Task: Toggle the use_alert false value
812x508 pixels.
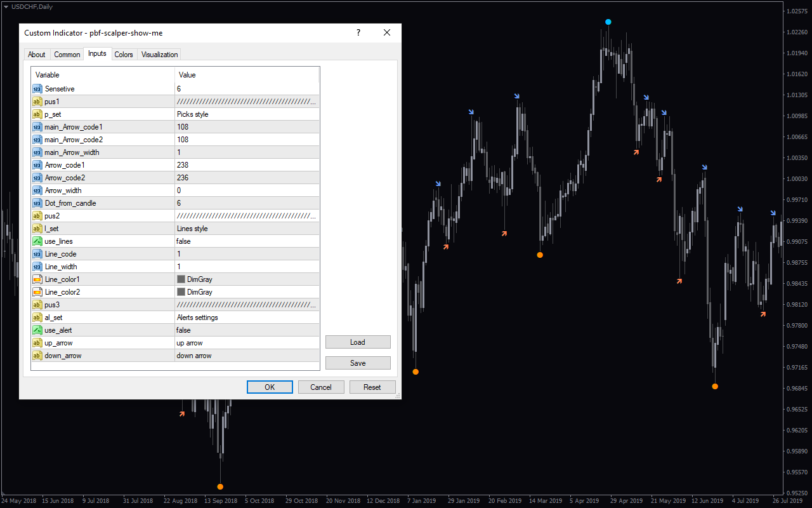Action: click(247, 330)
